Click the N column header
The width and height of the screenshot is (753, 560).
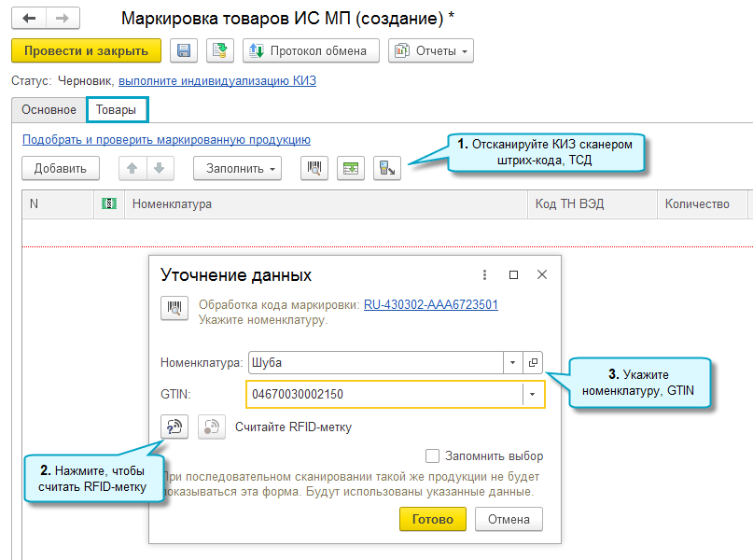pos(58,204)
